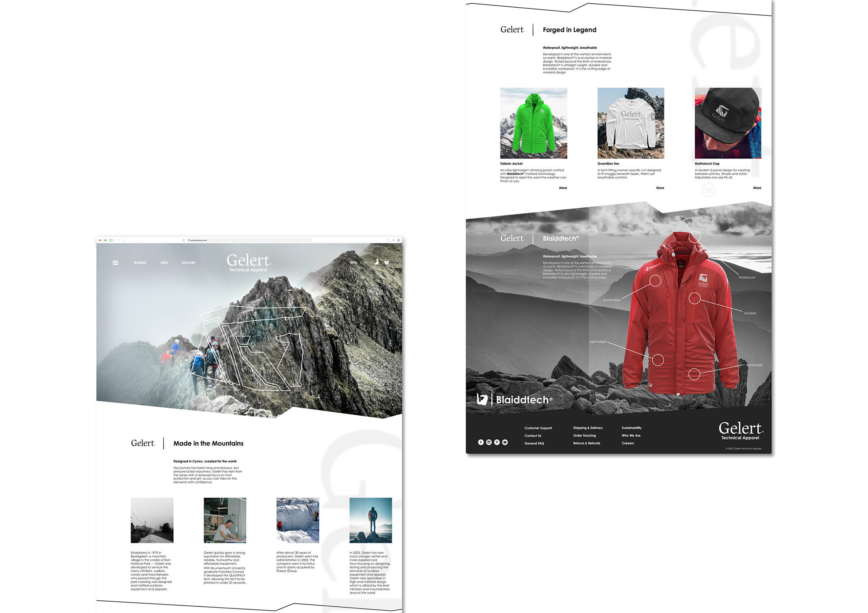Click the 'Gwenllian Tee' product title
The width and height of the screenshot is (868, 613).
(608, 164)
